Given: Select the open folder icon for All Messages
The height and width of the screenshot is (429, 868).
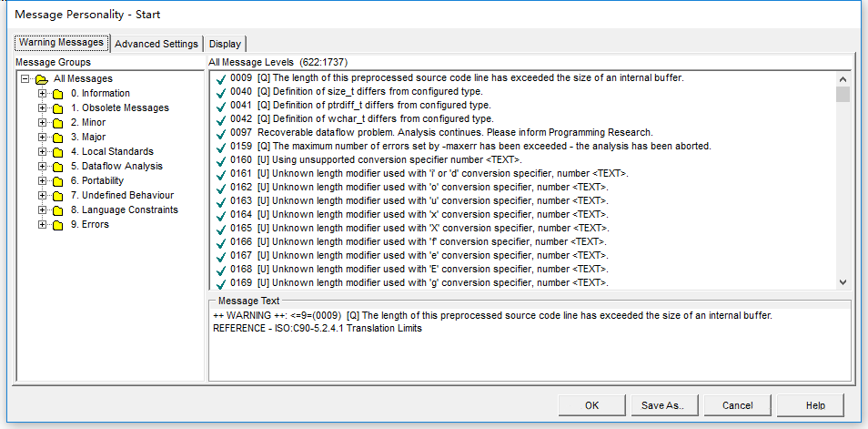Looking at the screenshot, I should 41,79.
